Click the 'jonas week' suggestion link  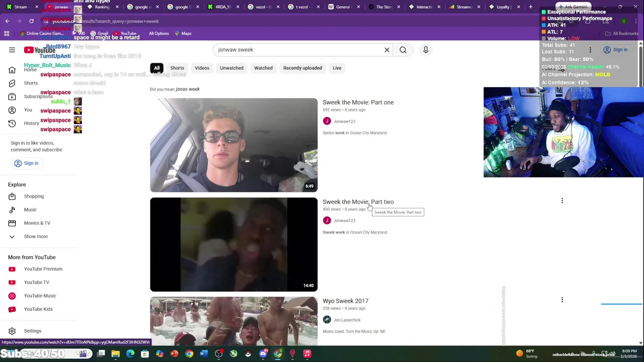188,89
